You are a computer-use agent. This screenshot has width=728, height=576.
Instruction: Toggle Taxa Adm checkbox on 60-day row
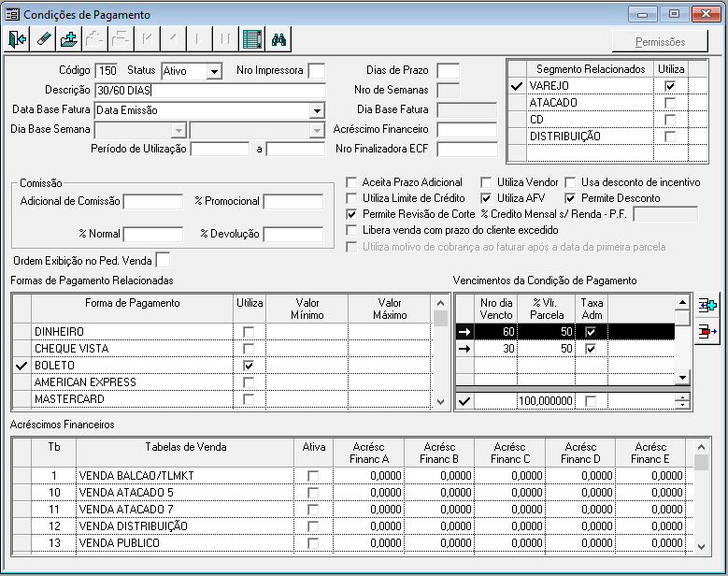(x=591, y=332)
